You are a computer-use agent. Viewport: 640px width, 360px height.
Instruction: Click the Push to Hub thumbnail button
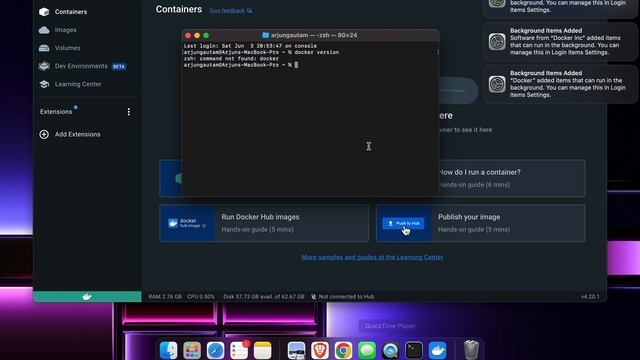[403, 223]
